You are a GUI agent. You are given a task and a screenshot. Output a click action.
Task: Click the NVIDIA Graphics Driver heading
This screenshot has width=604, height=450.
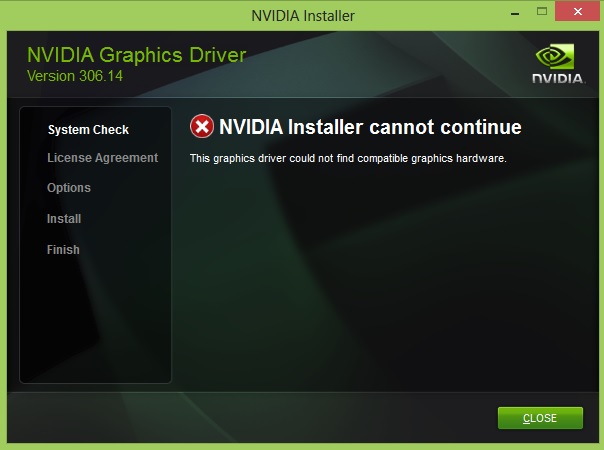point(136,55)
